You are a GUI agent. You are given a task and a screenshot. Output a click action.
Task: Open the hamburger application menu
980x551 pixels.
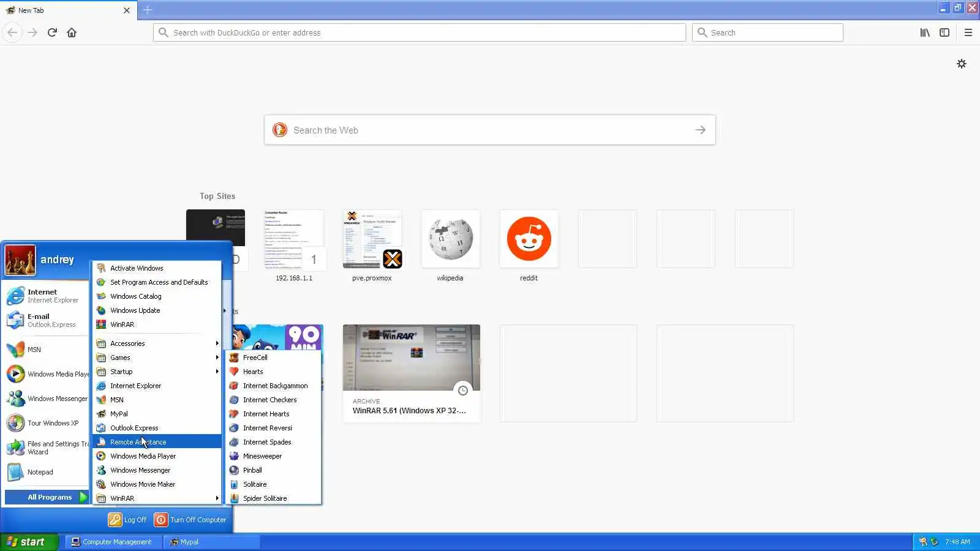pyautogui.click(x=968, y=32)
